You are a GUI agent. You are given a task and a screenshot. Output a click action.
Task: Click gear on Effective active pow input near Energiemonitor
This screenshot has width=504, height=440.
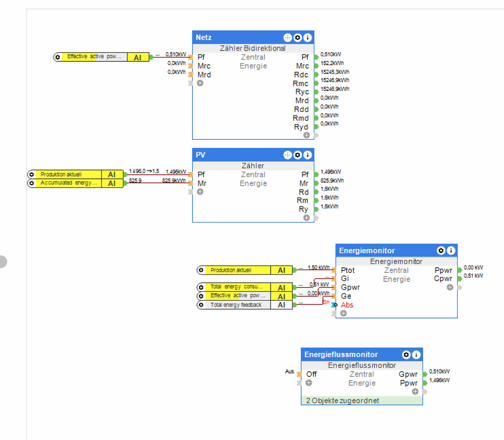(201, 296)
